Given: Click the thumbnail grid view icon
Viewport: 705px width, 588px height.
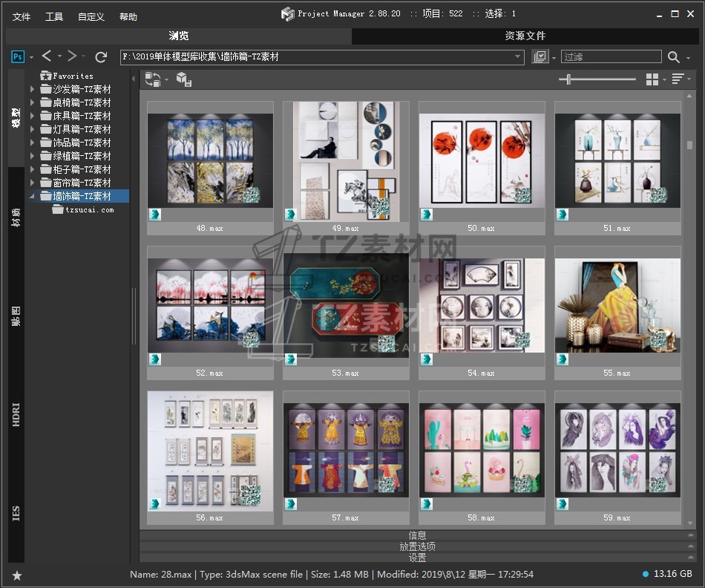Looking at the screenshot, I should [x=652, y=79].
